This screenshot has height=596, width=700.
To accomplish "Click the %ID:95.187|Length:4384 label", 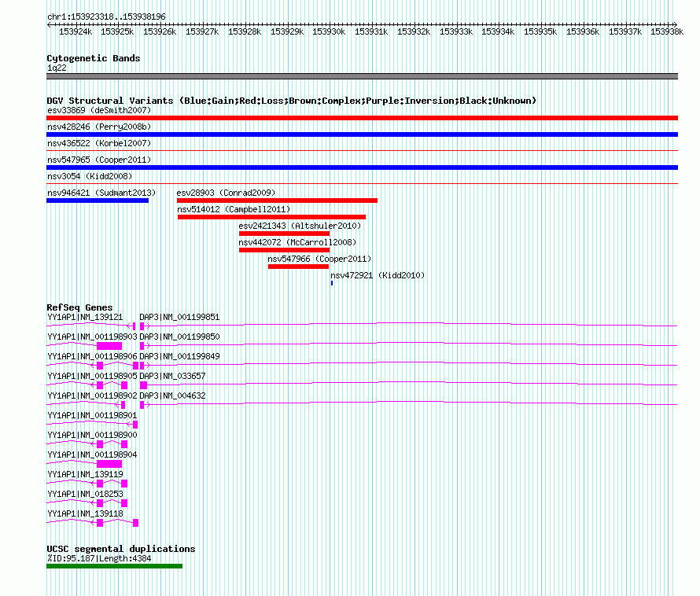I will pos(99,558).
